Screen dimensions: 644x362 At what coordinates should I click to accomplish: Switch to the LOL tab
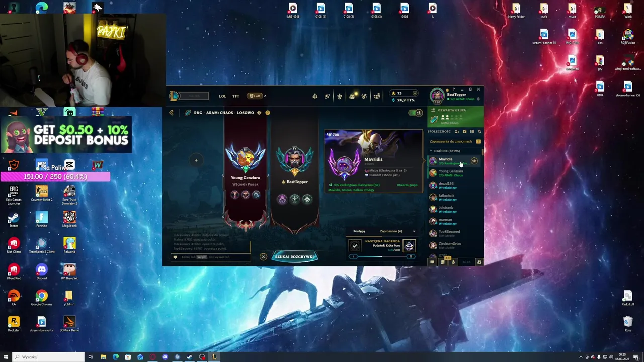point(222,96)
